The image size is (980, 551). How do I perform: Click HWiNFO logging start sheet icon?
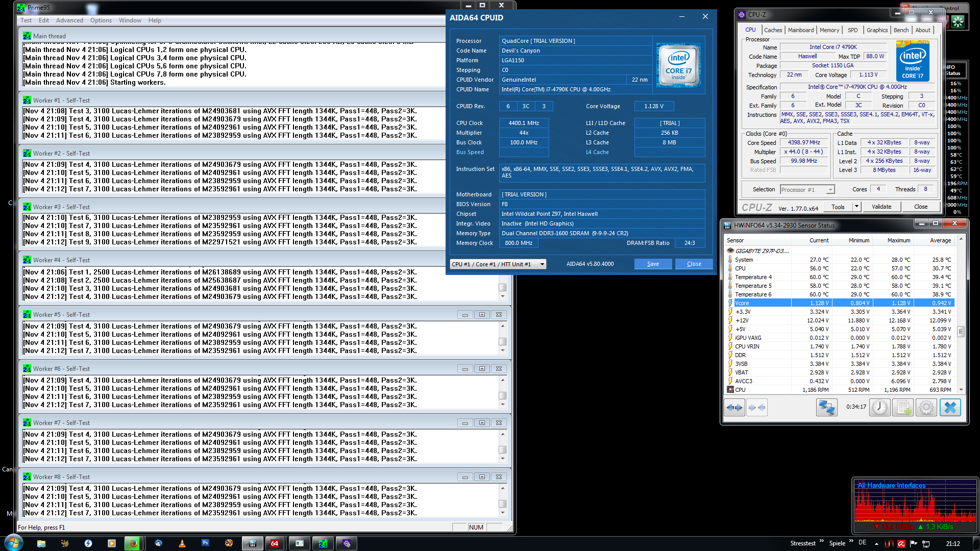pos(902,408)
